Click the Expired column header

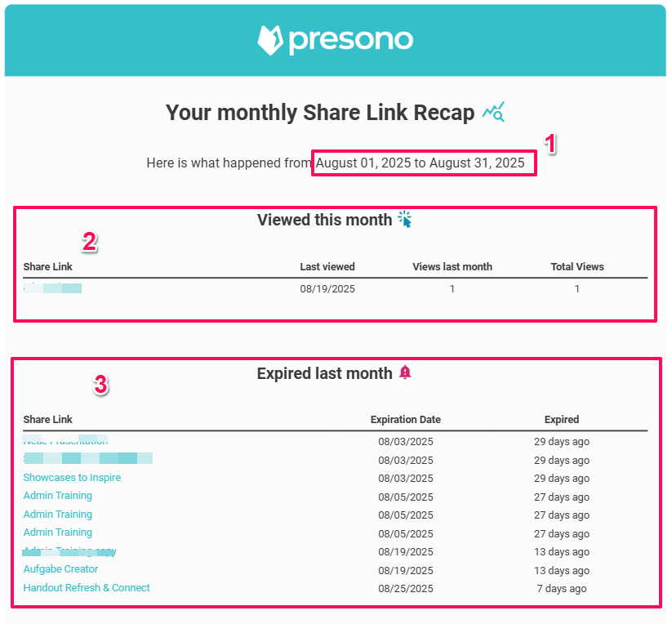562,420
